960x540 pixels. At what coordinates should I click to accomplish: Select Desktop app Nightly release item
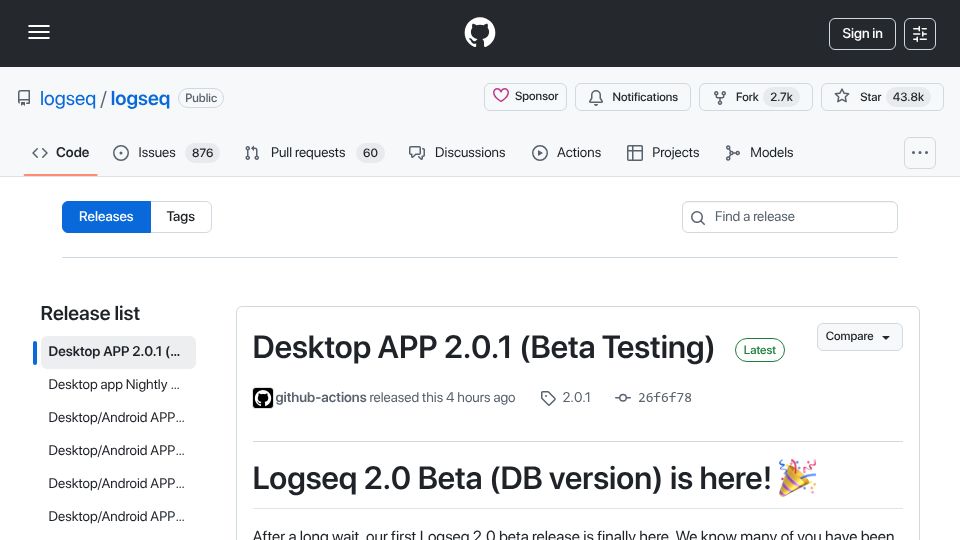coord(118,384)
